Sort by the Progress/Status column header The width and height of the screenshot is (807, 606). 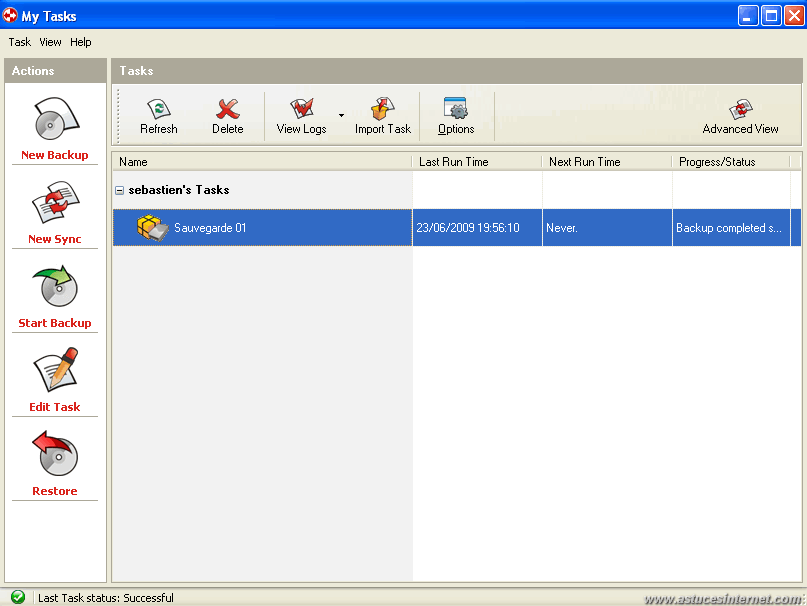pyautogui.click(x=731, y=162)
